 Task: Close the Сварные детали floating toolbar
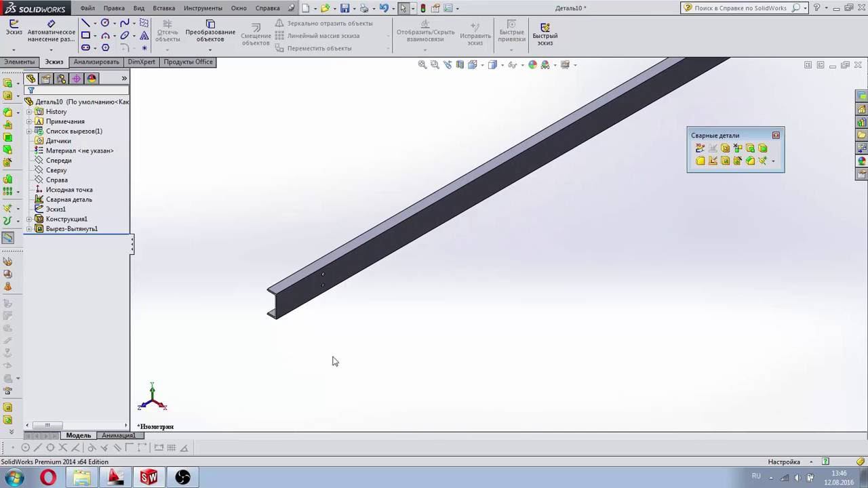[x=776, y=136]
